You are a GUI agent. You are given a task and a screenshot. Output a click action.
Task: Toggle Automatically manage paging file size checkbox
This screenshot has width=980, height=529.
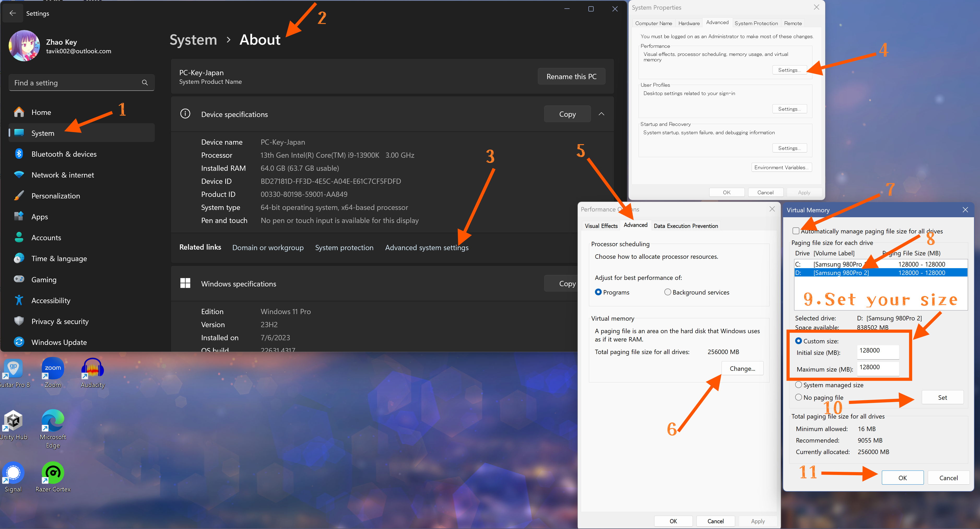tap(796, 231)
